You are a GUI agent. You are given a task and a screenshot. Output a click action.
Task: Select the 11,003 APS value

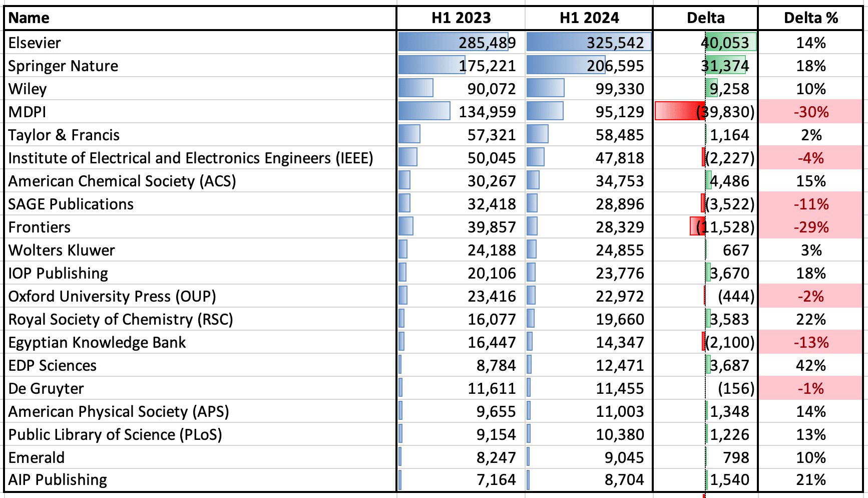click(589, 411)
